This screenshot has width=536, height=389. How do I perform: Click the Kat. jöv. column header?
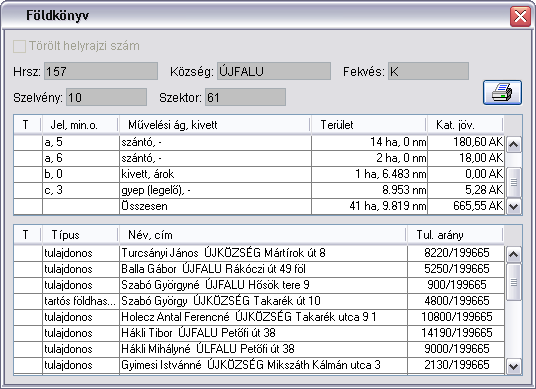pos(465,125)
